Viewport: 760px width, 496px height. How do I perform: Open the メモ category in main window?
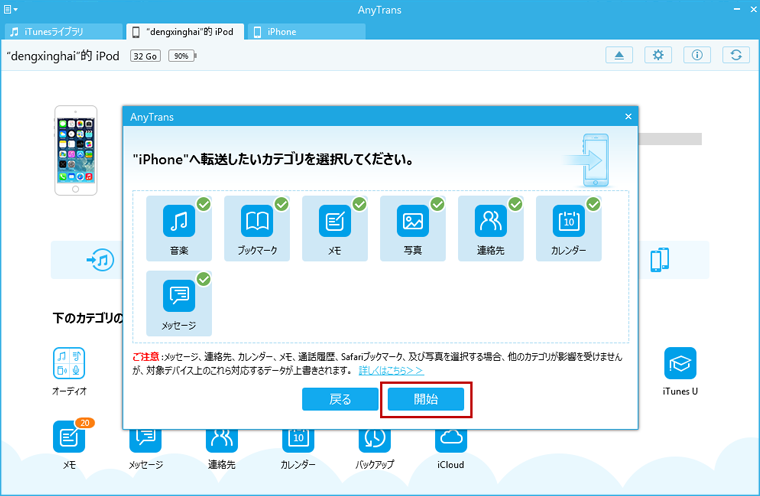point(69,445)
